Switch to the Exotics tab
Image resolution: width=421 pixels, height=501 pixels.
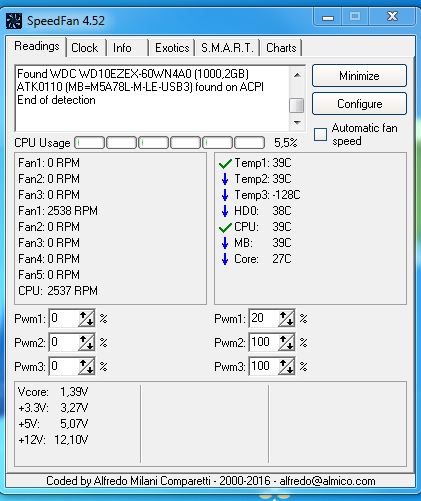(172, 48)
